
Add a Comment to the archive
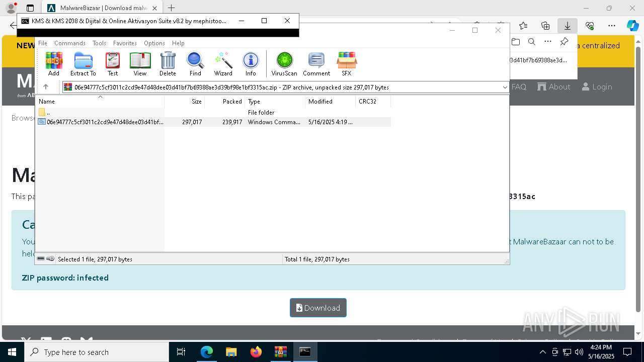[316, 64]
